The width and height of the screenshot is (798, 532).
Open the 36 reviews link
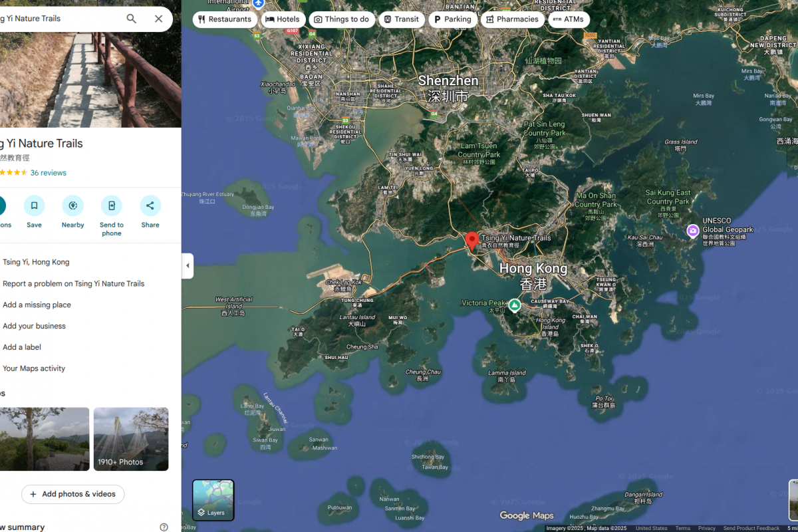click(49, 172)
